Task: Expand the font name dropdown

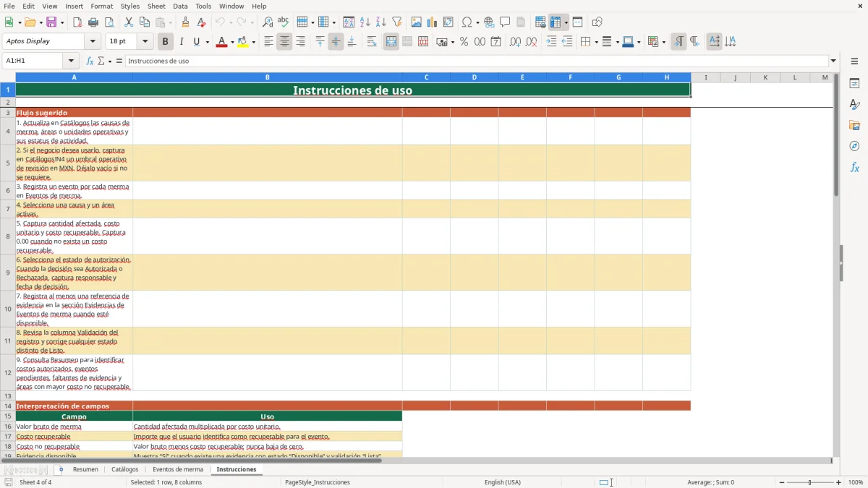Action: [x=93, y=41]
